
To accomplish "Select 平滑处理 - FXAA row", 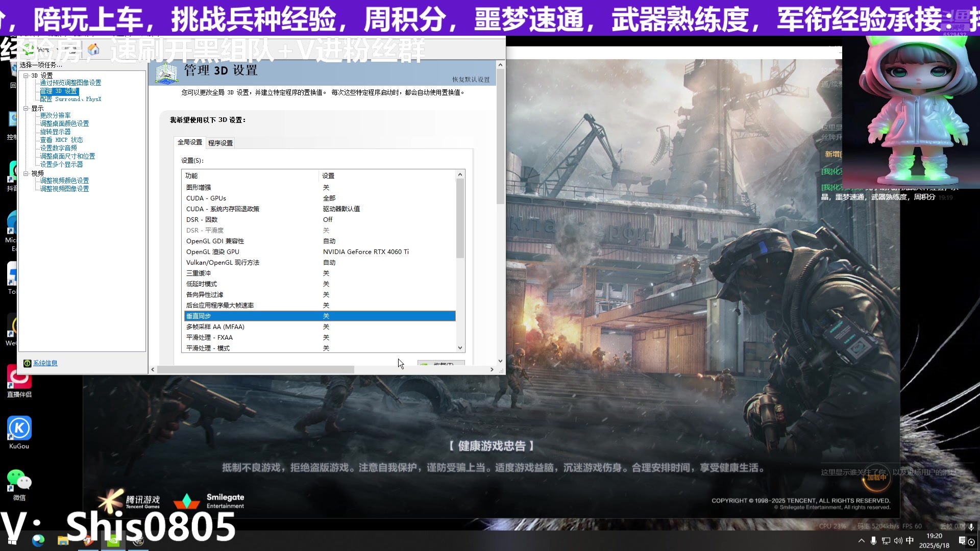I will pos(320,337).
